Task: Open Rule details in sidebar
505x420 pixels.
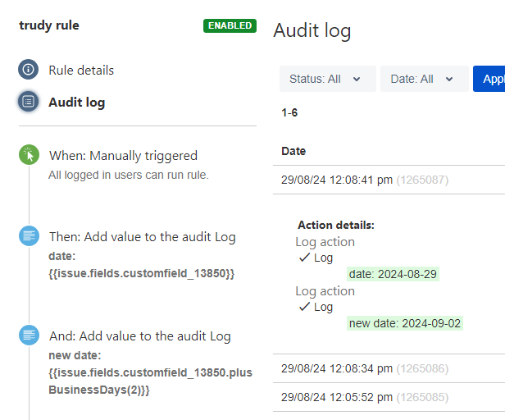Action: pos(81,70)
